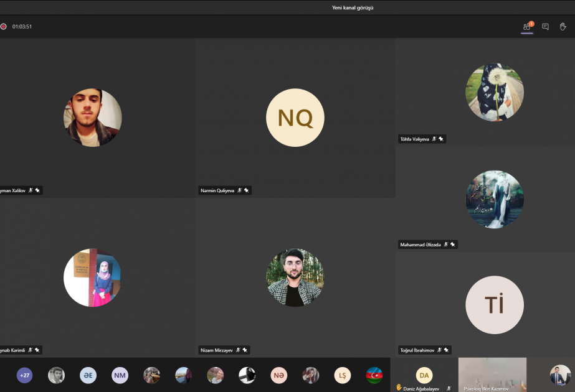Select Töhfə Vəliyeva's dandelion profile picture
The width and height of the screenshot is (575, 392).
click(x=495, y=92)
